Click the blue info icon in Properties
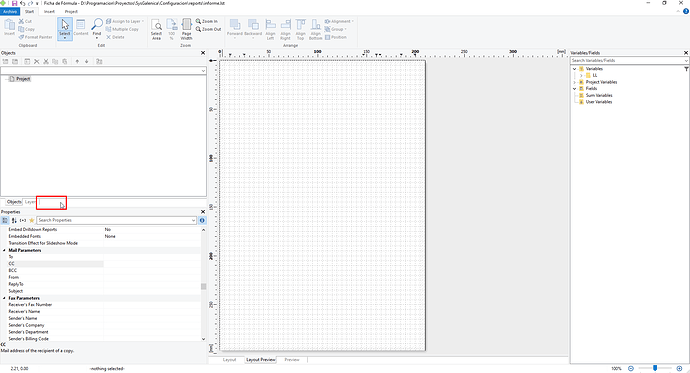Image resolution: width=690 pixels, height=373 pixels. [202, 220]
